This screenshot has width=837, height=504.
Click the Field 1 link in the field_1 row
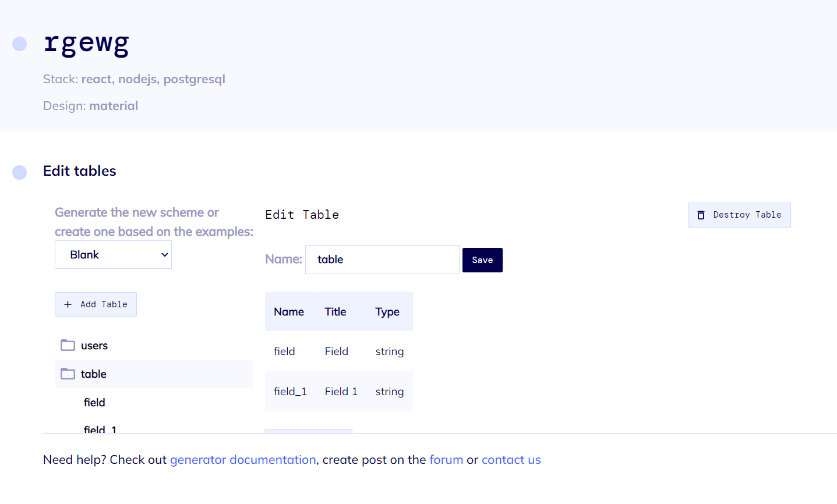(x=341, y=391)
